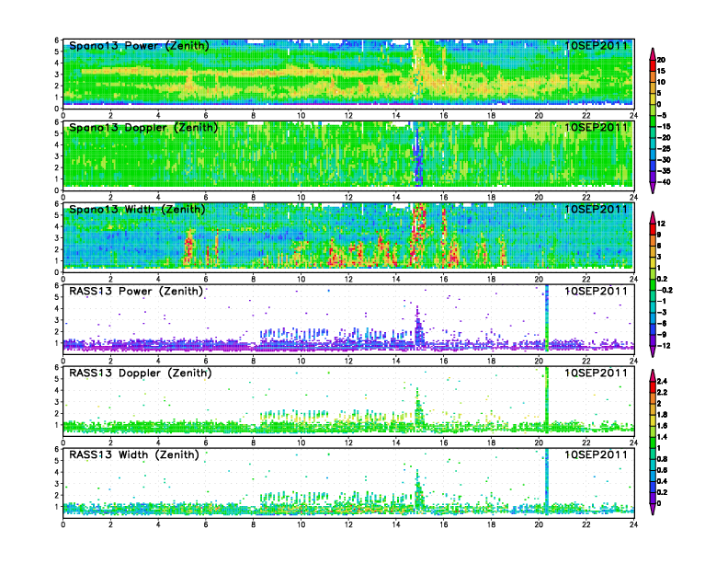Click the '-25' label on the top colorbar
This screenshot has height=563, width=728.
(x=664, y=149)
